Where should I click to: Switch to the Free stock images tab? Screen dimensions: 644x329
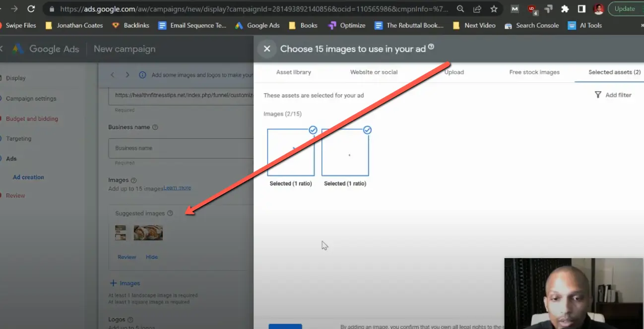pos(534,72)
